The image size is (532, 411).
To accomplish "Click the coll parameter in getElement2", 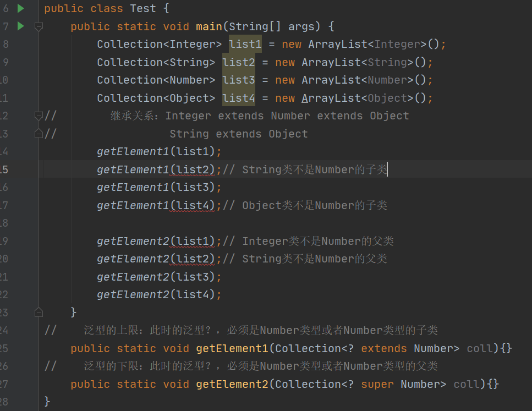I will click(466, 384).
